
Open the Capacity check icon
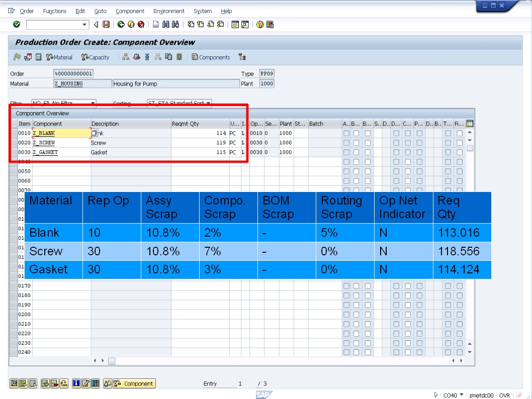pos(96,57)
